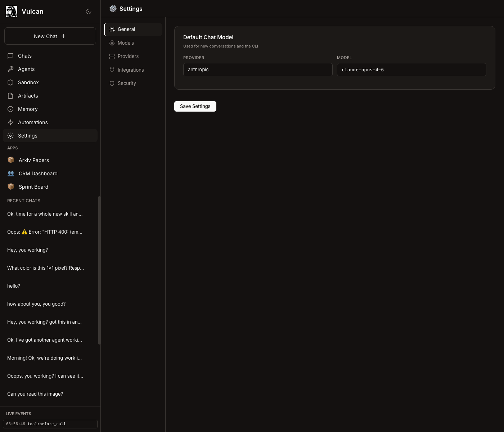Click the sidebar scrollbar
This screenshot has height=432, width=504.
99,270
